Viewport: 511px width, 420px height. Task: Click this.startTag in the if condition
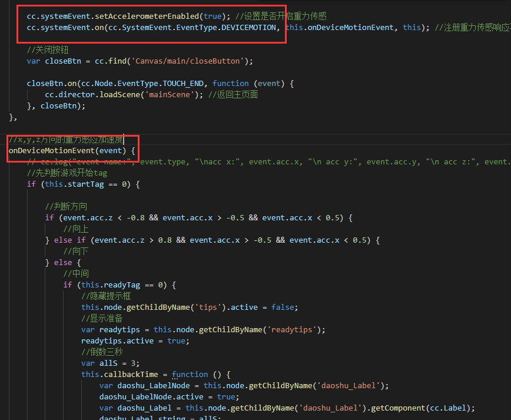pyautogui.click(x=74, y=184)
